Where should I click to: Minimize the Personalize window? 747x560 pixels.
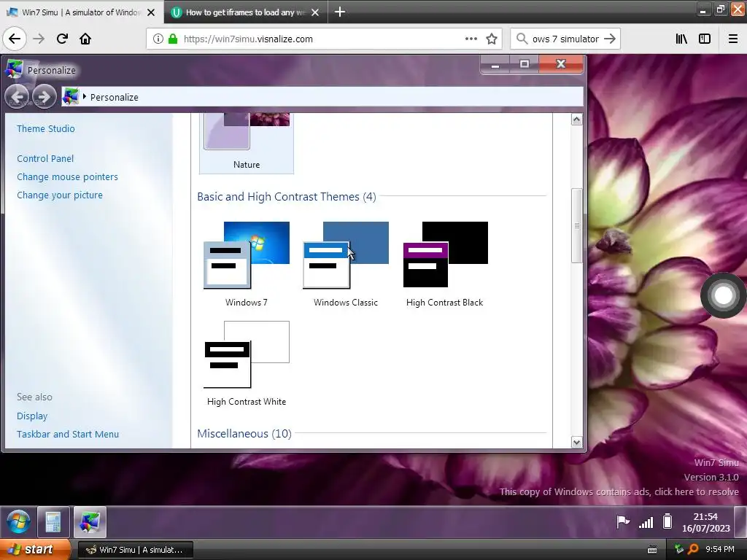(495, 64)
